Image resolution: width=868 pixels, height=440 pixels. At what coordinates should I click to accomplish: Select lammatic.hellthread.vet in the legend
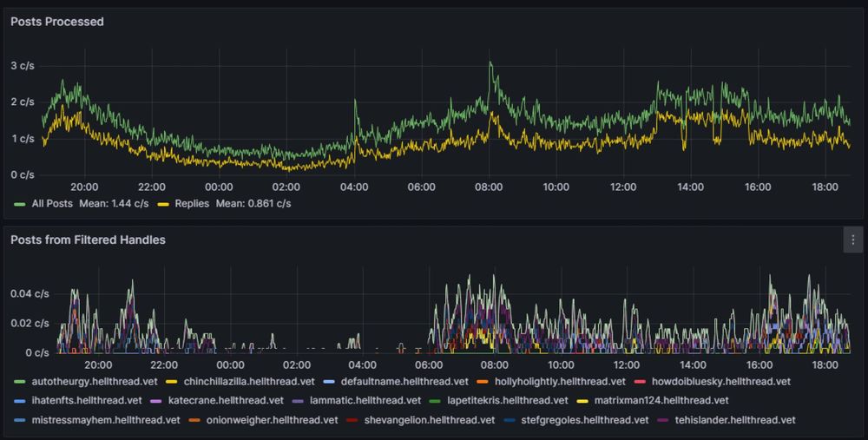click(365, 400)
